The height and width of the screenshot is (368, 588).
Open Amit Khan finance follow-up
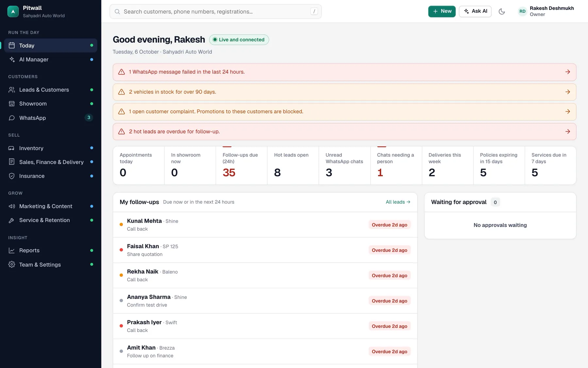[265, 352]
